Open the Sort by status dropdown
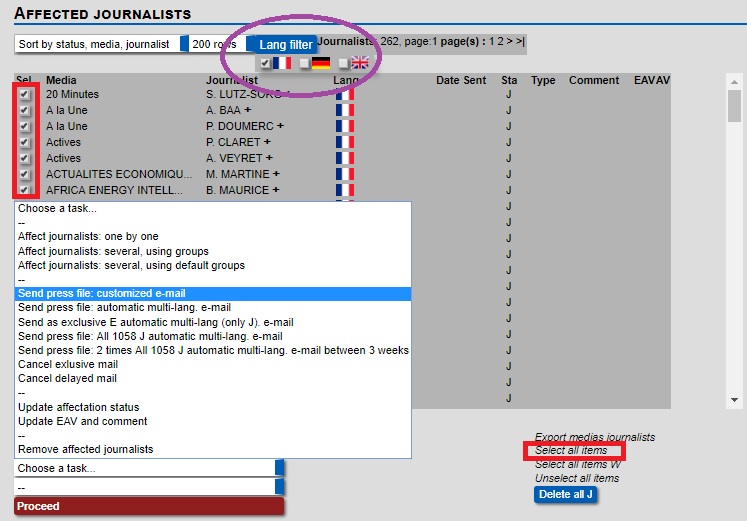The image size is (747, 521). pyautogui.click(x=102, y=44)
